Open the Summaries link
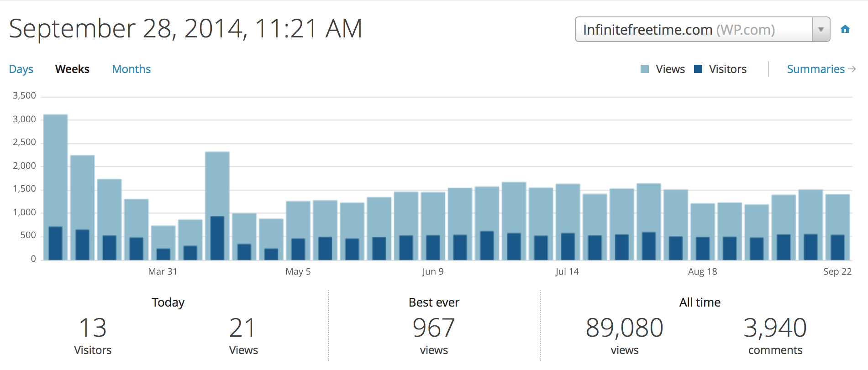Image resolution: width=868 pixels, height=370 pixels. pos(815,69)
